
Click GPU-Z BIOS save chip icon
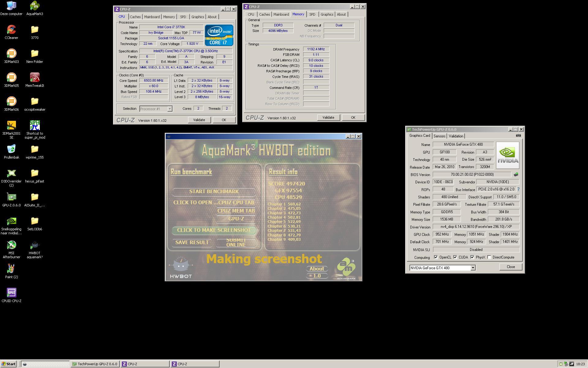516,174
